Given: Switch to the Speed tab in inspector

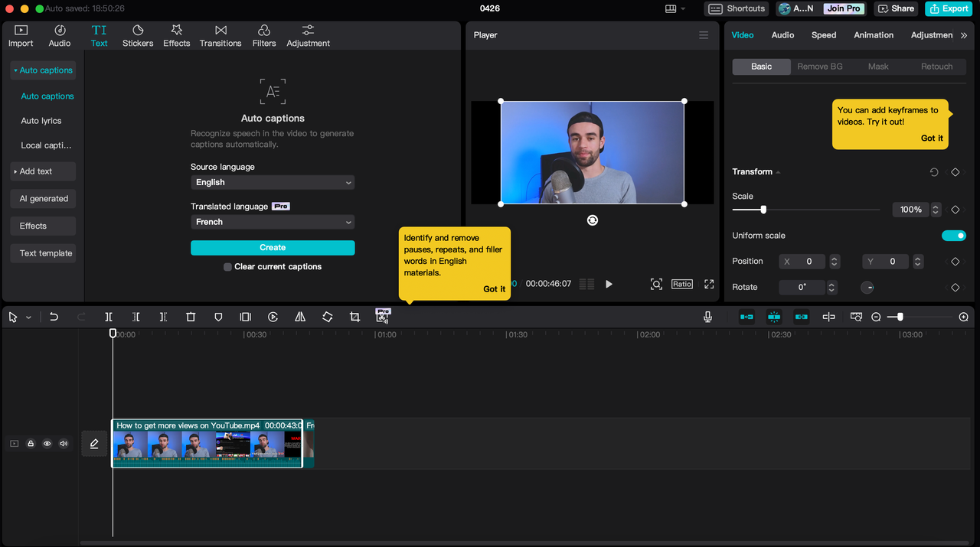Looking at the screenshot, I should pos(824,35).
